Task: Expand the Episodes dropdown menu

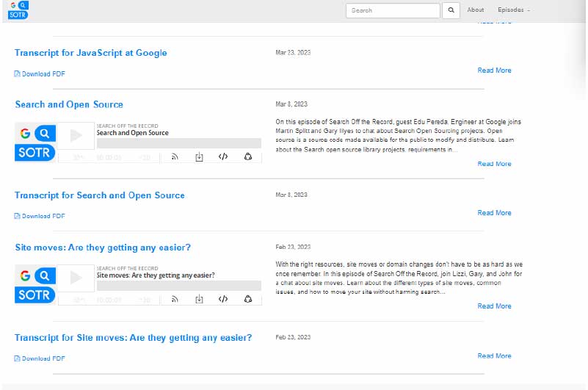Action: tap(514, 10)
